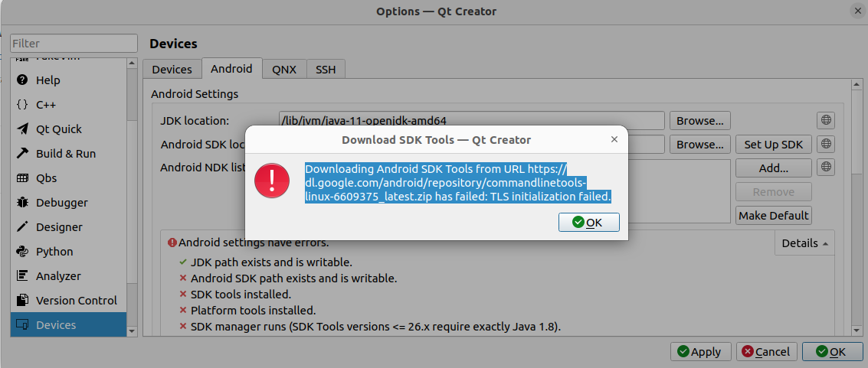The height and width of the screenshot is (368, 868).
Task: Switch to the Devices tab
Action: (172, 70)
